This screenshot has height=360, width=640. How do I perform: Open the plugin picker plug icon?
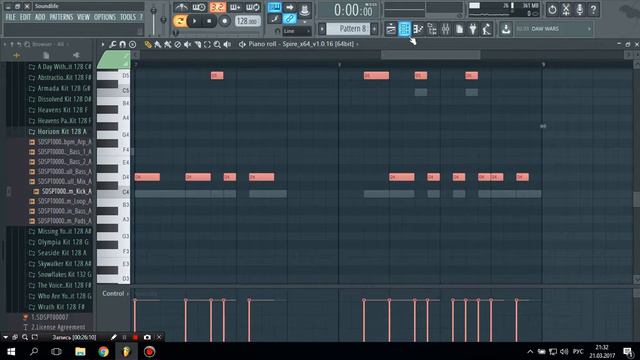click(473, 29)
